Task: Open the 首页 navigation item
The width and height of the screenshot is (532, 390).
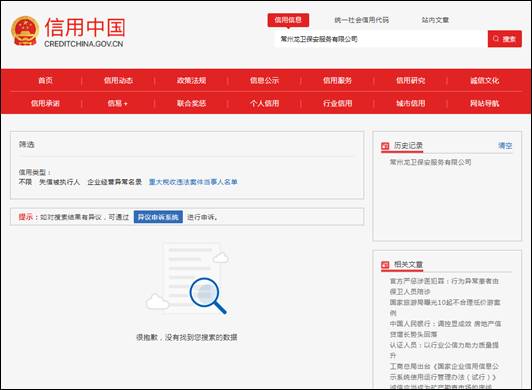Action: 45,80
